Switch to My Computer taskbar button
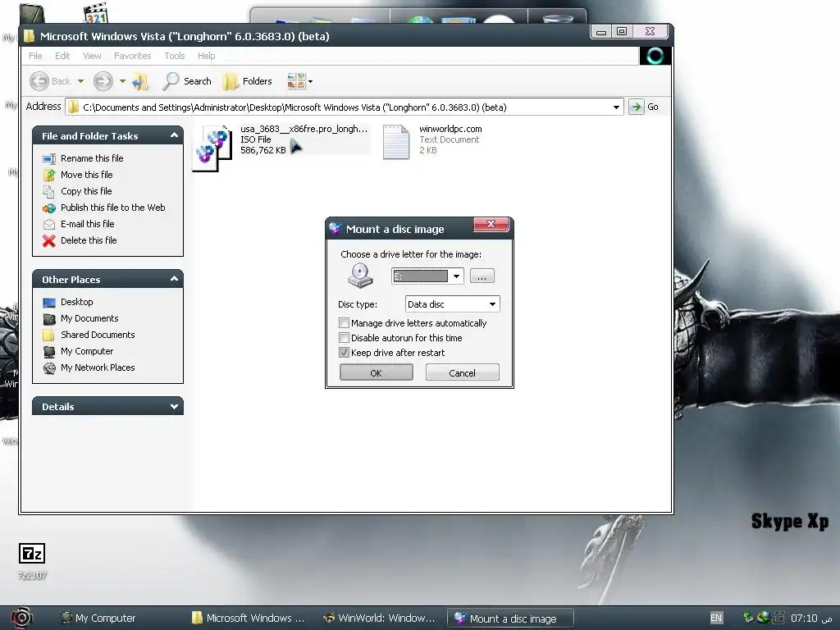 [98, 619]
